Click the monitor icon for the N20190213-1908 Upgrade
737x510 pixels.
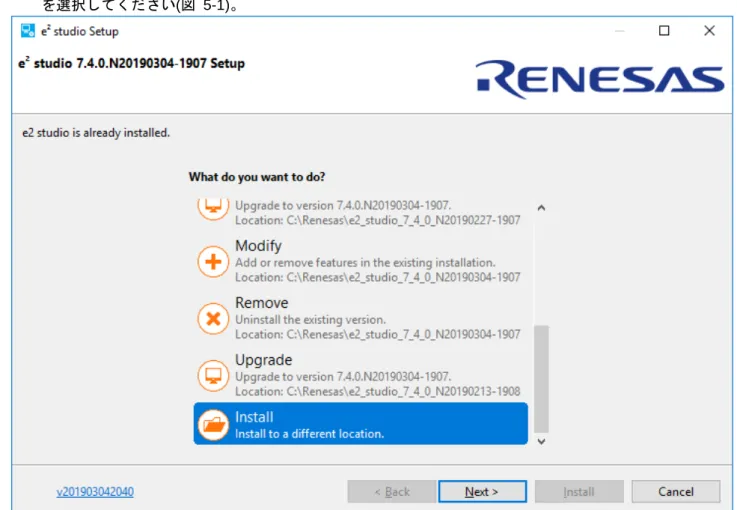point(213,376)
